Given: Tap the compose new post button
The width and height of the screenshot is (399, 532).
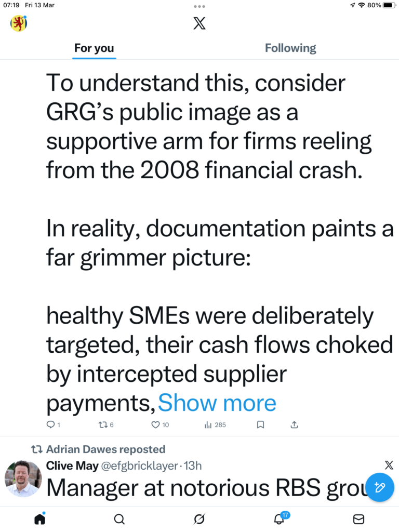Looking at the screenshot, I should pyautogui.click(x=379, y=487).
